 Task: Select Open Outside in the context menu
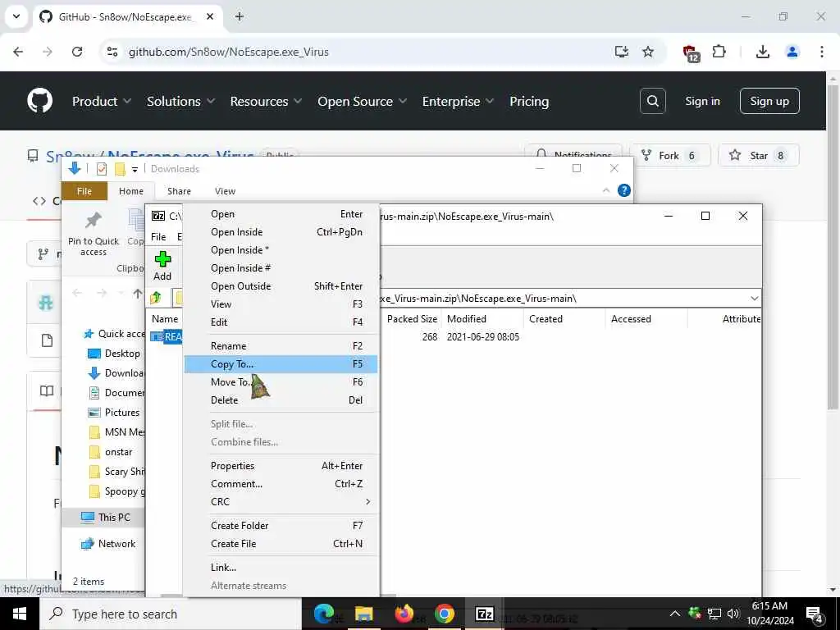pyautogui.click(x=281, y=286)
